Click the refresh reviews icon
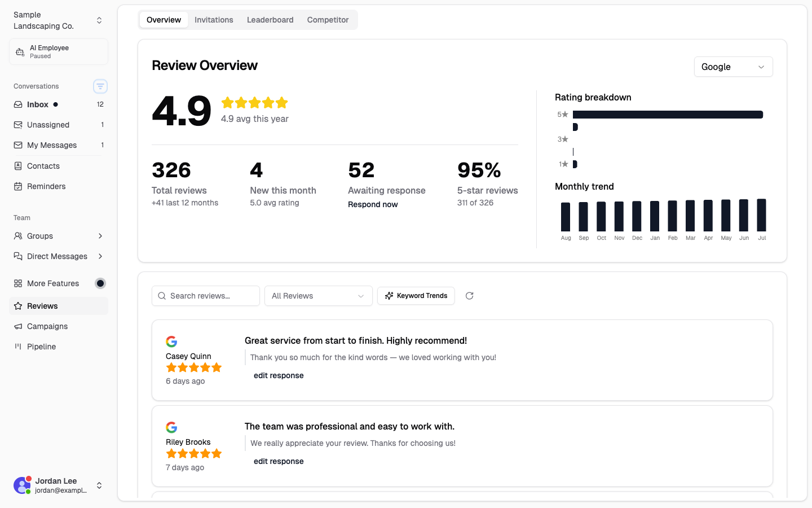The width and height of the screenshot is (812, 508). pos(469,296)
